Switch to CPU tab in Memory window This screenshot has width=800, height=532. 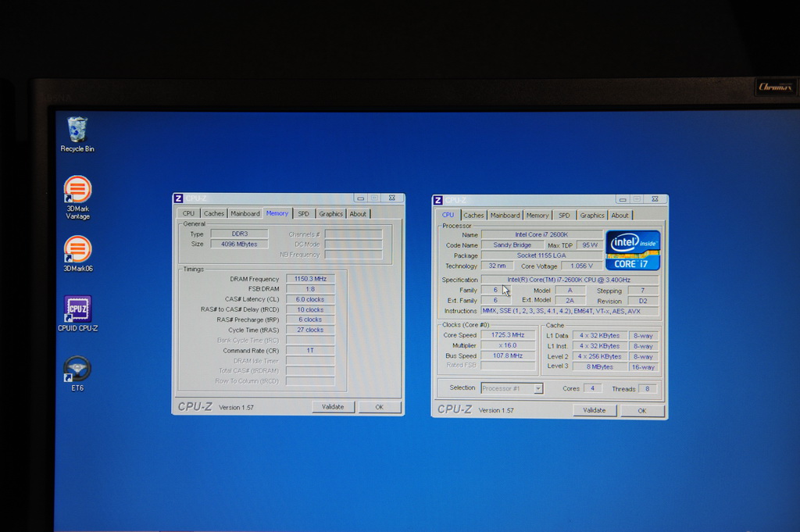click(188, 214)
